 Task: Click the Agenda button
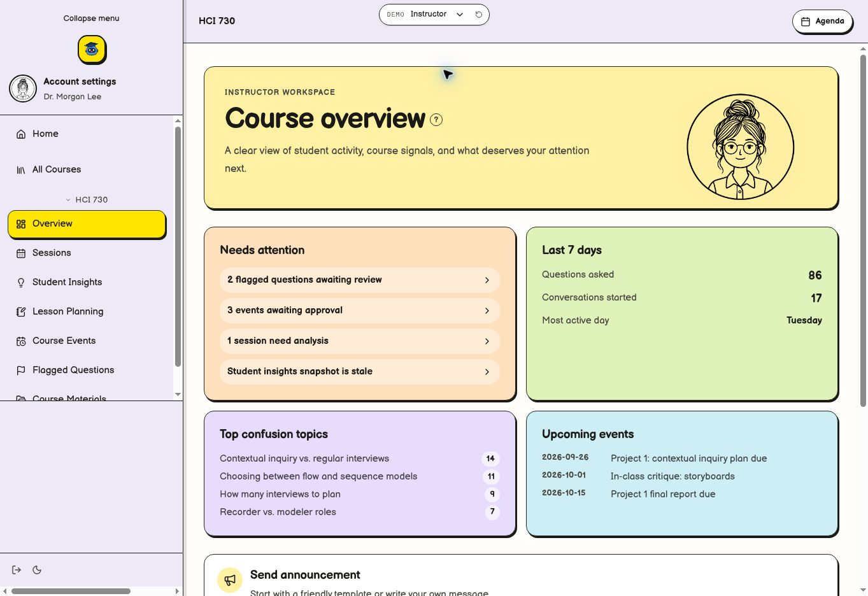(822, 22)
